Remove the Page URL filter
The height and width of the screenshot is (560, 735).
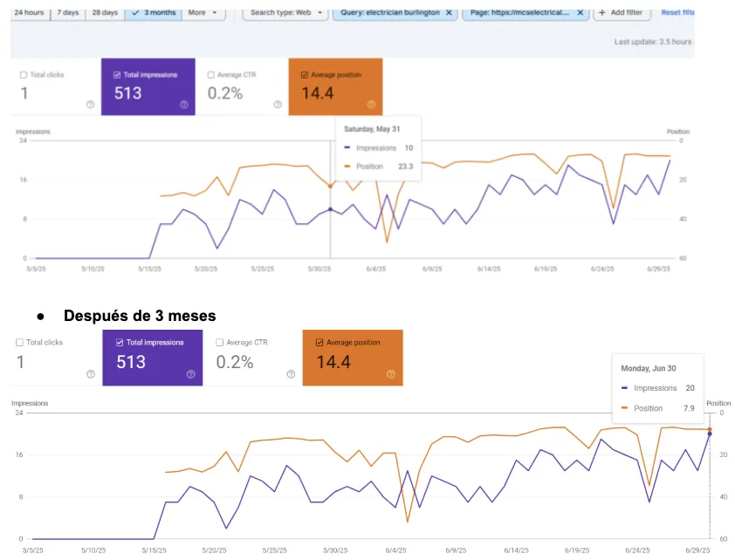coord(580,12)
